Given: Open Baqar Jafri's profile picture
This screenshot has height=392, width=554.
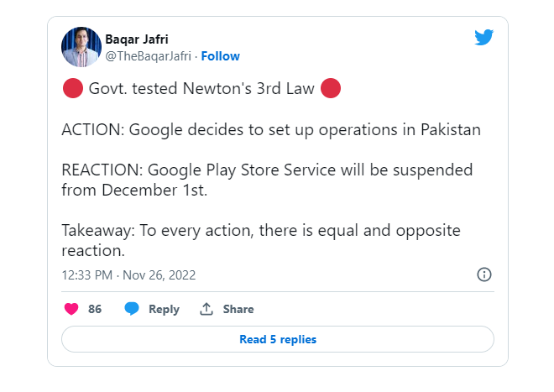Looking at the screenshot, I should pos(81,47).
